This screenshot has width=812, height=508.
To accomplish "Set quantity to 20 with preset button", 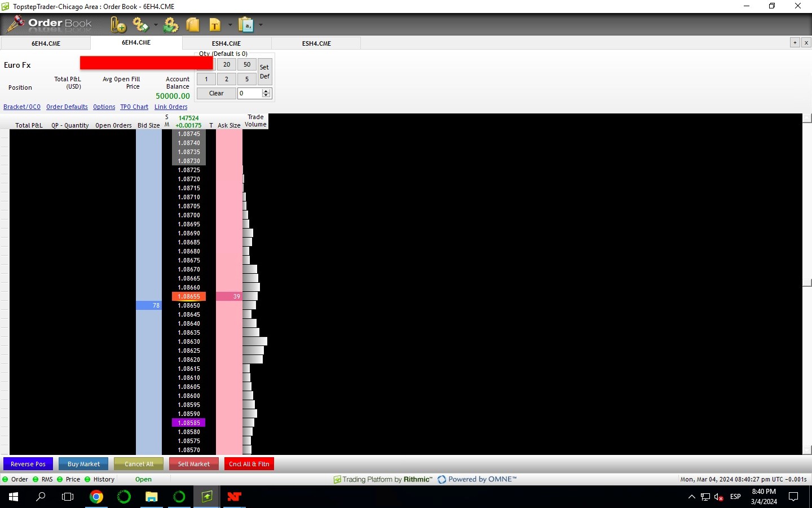I will tap(227, 64).
